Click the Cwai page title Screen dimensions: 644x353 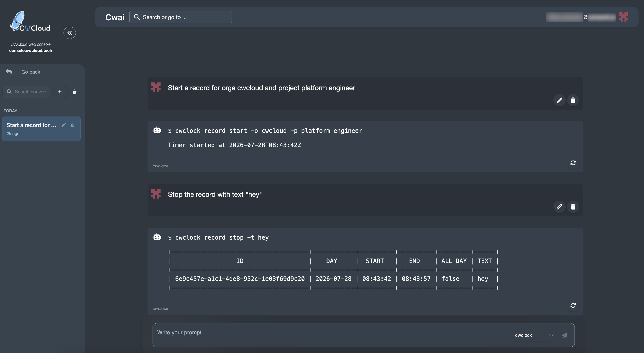click(x=115, y=17)
